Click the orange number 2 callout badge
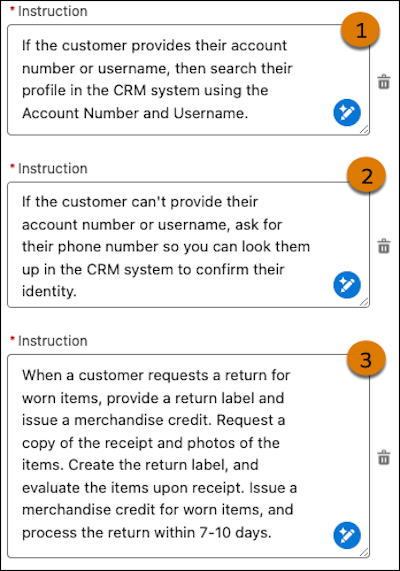Viewport: 400px width, 571px height. pyautogui.click(x=366, y=176)
